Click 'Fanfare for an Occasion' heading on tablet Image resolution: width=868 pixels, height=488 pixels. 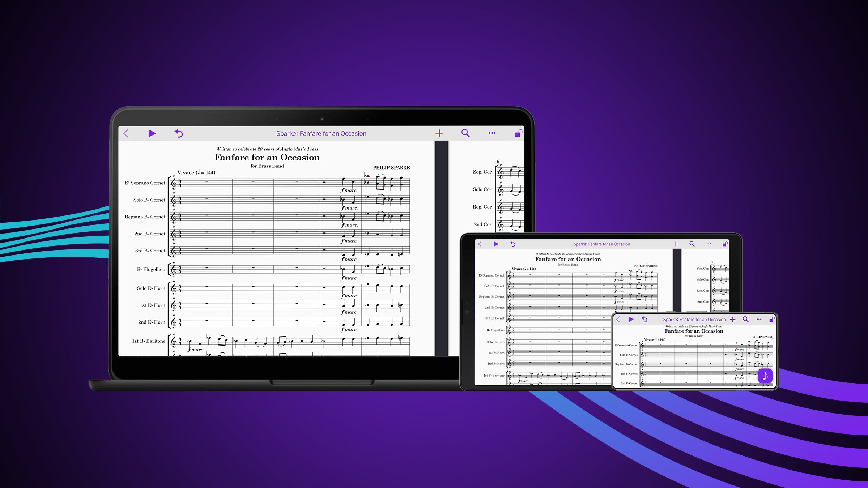tap(568, 259)
